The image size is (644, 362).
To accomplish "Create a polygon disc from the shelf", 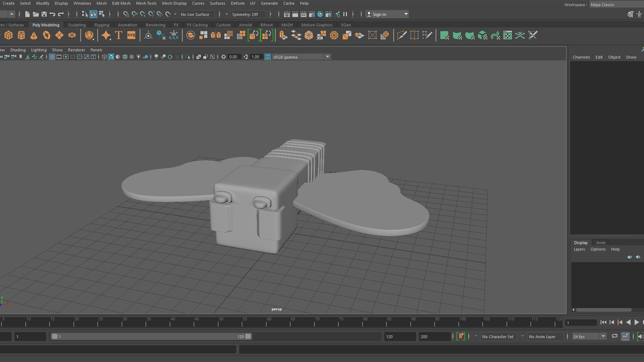I will (x=72, y=35).
